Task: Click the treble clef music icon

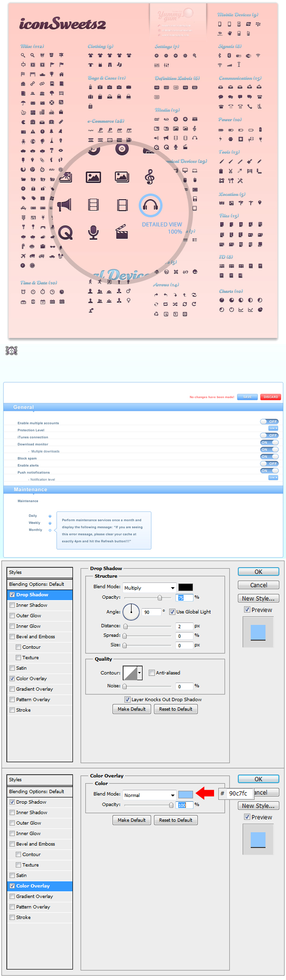Action: (x=150, y=177)
